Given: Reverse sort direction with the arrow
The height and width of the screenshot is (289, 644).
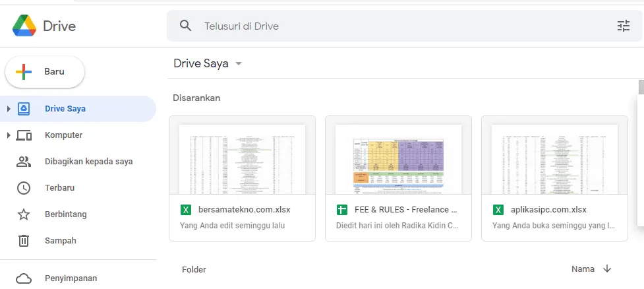Looking at the screenshot, I should (606, 269).
